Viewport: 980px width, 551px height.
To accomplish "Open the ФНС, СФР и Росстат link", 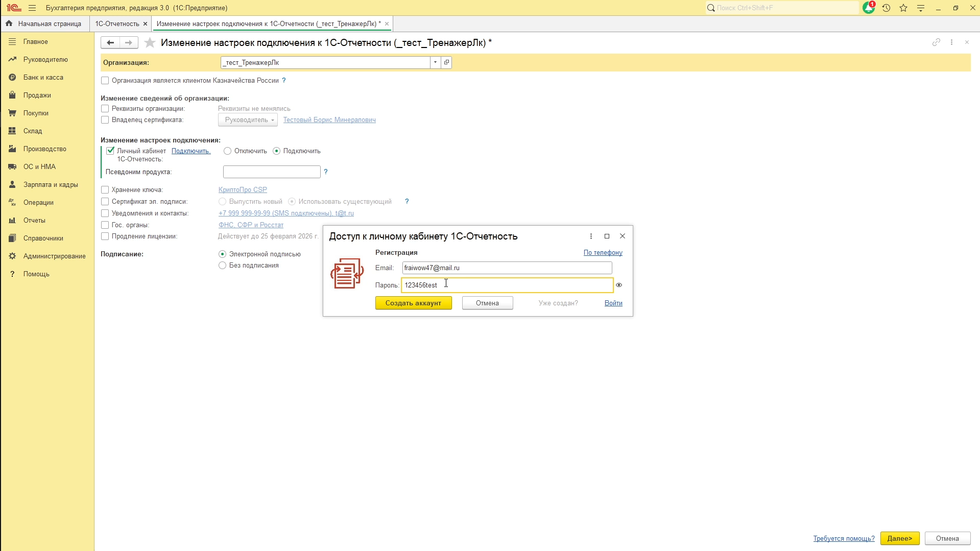I will point(251,225).
